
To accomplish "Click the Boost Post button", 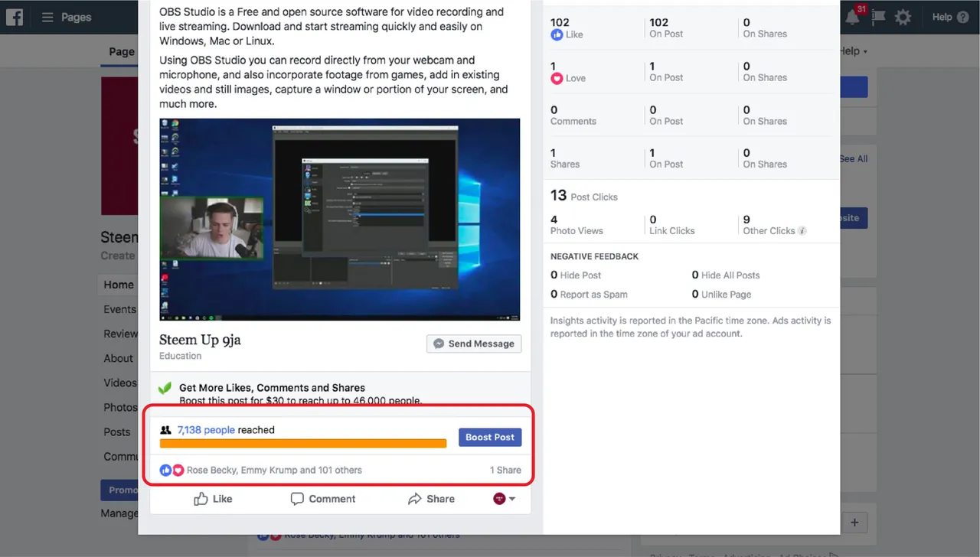I will (x=490, y=437).
